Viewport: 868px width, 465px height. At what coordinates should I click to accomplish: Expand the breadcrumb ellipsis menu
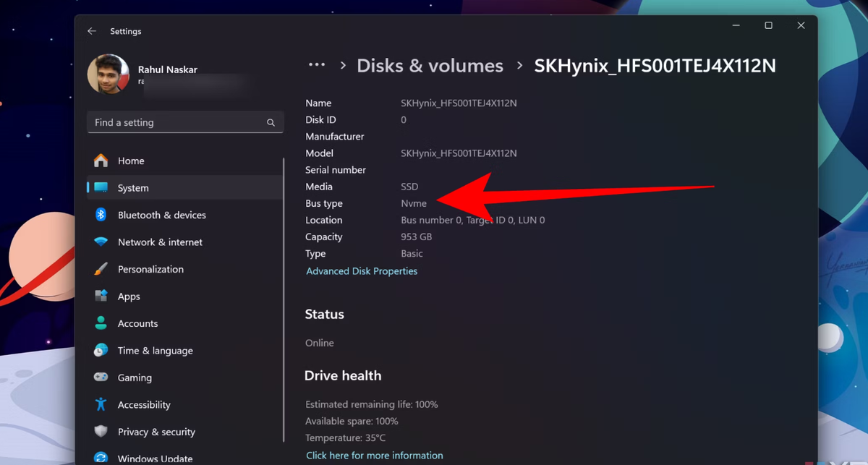[317, 65]
